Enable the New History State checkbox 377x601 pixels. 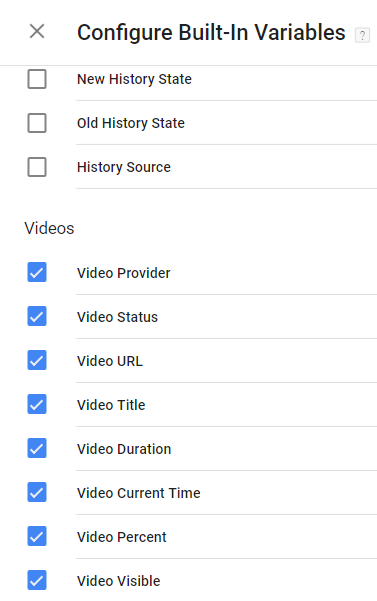(x=37, y=79)
